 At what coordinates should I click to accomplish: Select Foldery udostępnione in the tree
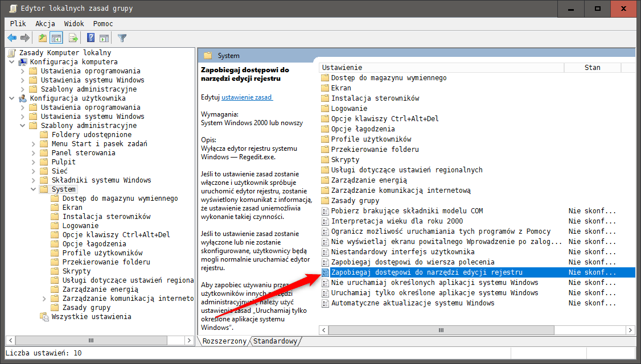coord(92,135)
